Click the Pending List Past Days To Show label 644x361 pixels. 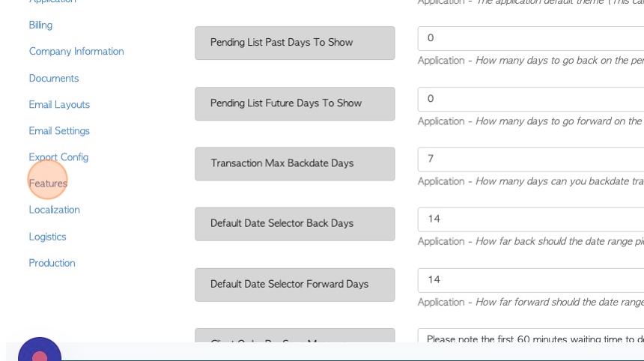295,43
